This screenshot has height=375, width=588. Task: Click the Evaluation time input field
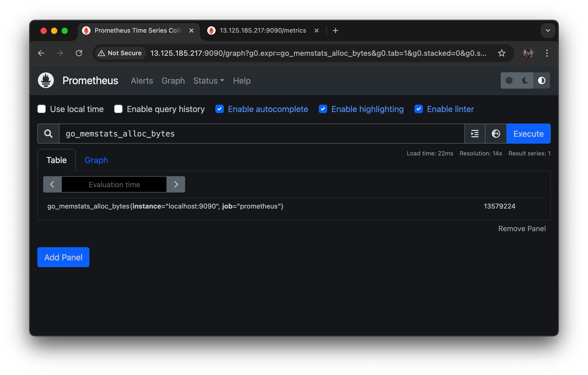pyautogui.click(x=114, y=184)
